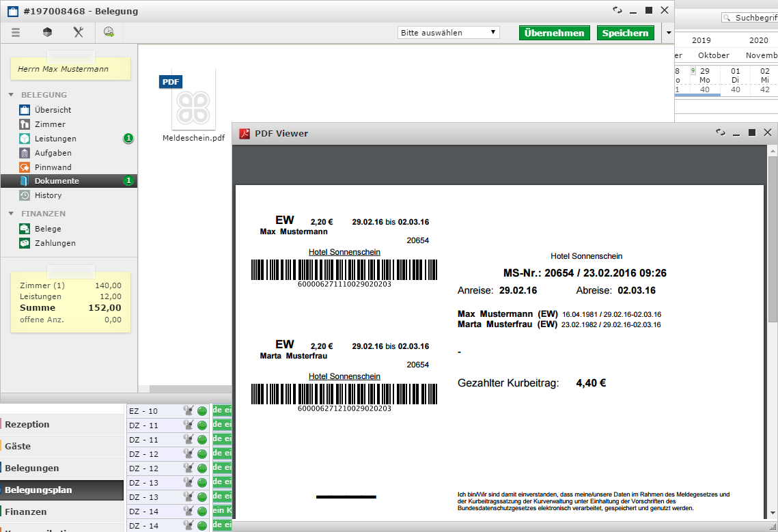Click the "MS-Nr.: 20654 / 23.02.2016 09:26" heading
This screenshot has height=532, width=778.
(585, 273)
